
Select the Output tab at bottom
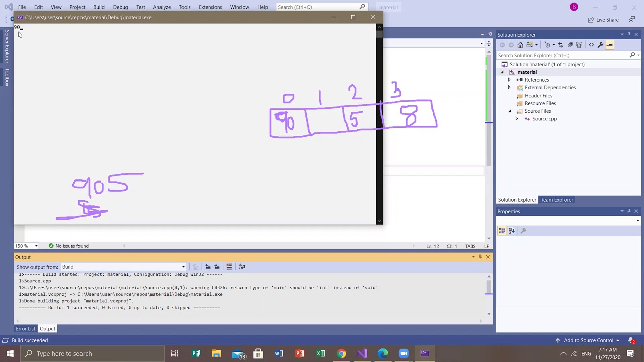pyautogui.click(x=47, y=329)
